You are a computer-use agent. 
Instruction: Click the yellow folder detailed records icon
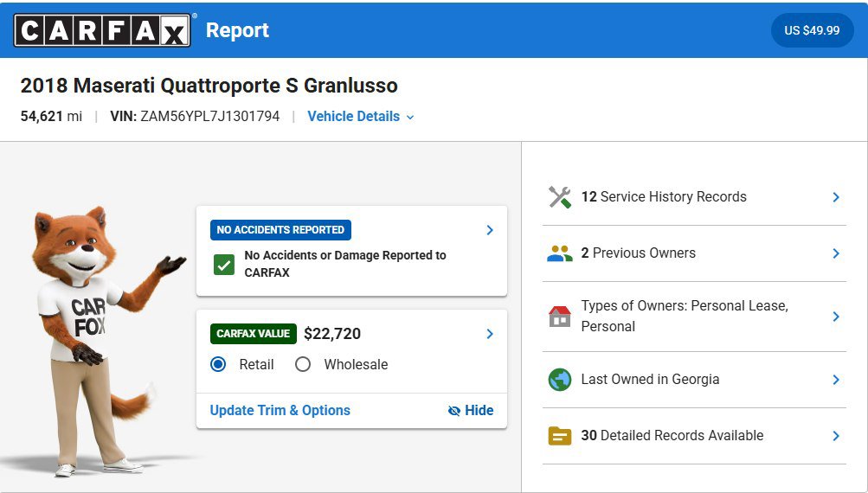point(560,436)
